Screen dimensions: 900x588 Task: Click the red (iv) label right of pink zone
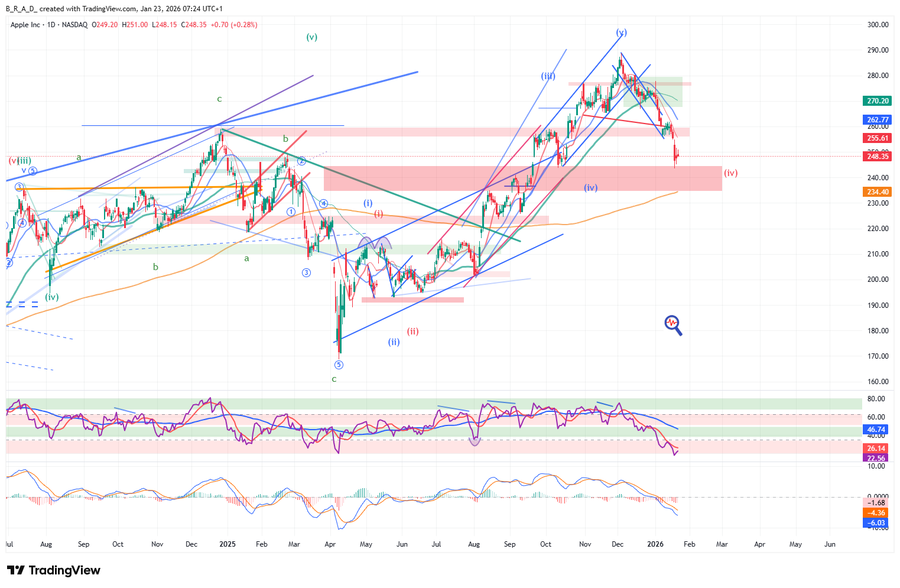click(730, 173)
